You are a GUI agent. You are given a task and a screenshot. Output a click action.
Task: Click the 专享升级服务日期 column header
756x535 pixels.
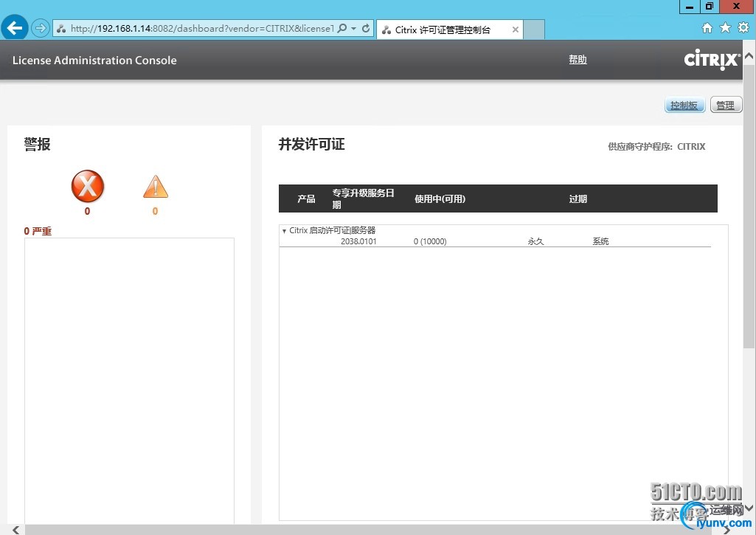coord(363,199)
